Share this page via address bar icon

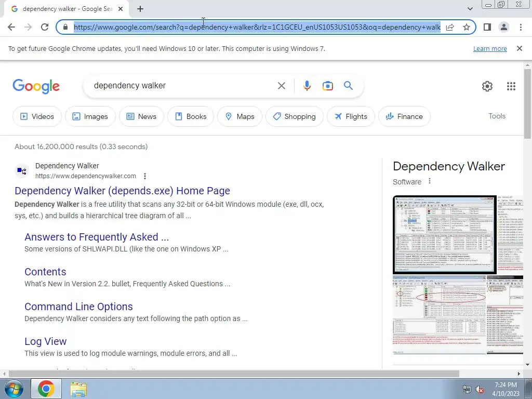450,27
